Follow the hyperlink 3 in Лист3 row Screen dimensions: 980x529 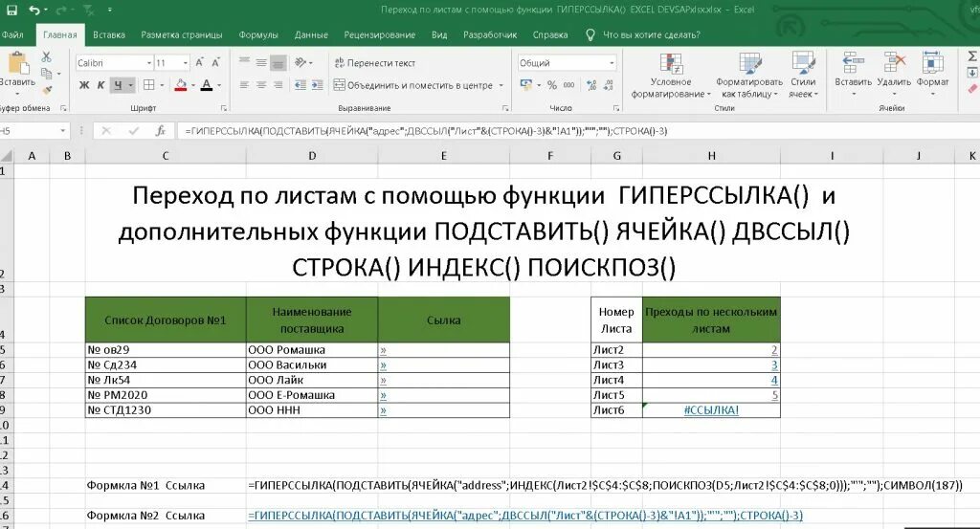(x=774, y=365)
